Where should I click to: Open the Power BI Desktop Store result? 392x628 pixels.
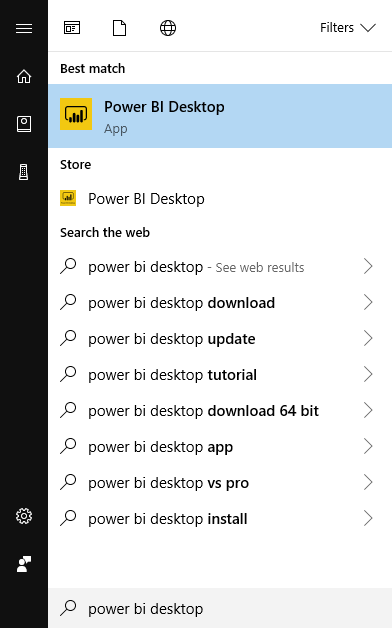click(x=220, y=199)
